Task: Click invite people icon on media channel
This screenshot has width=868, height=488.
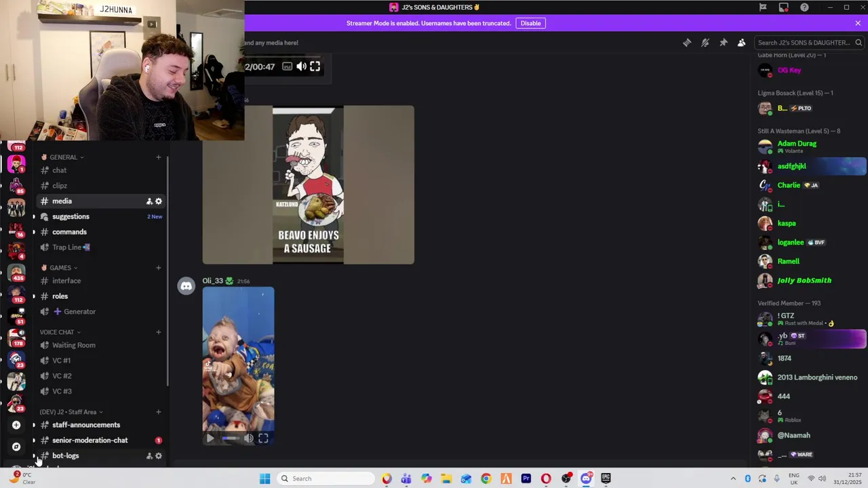Action: pos(149,201)
